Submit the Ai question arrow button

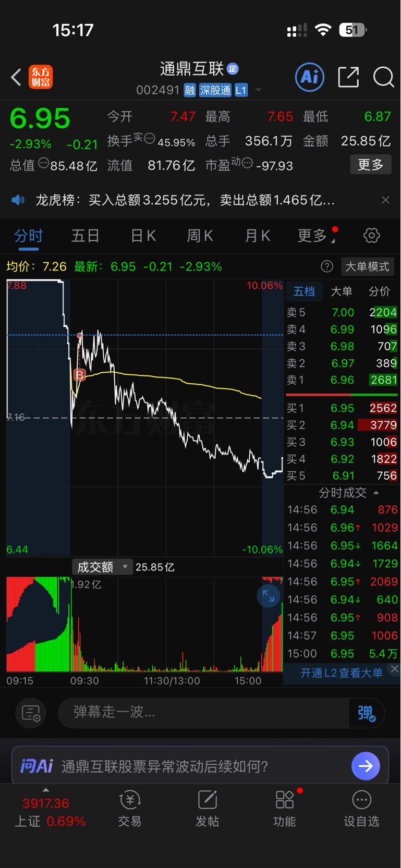click(366, 766)
